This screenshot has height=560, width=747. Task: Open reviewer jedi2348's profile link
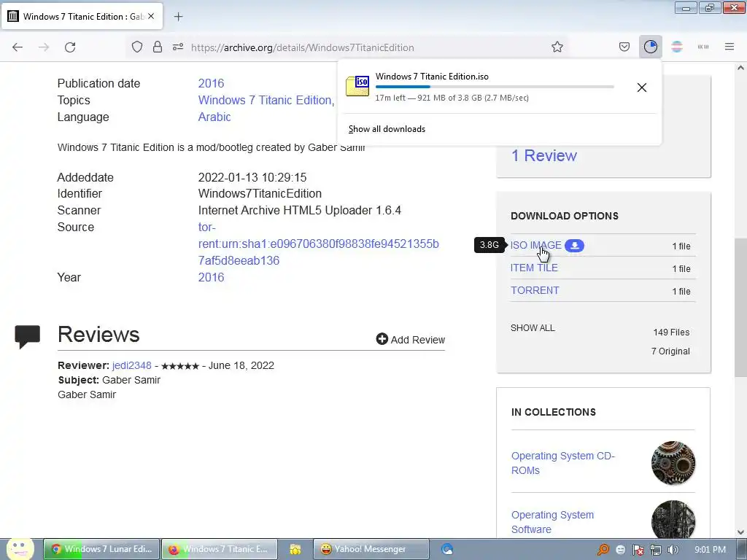point(132,365)
